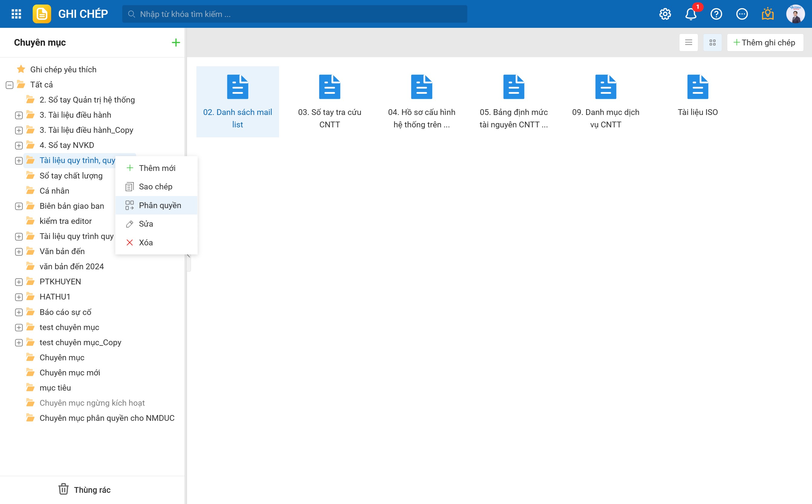Click the help question mark icon
Screen dimensions: 812x504
tap(716, 14)
